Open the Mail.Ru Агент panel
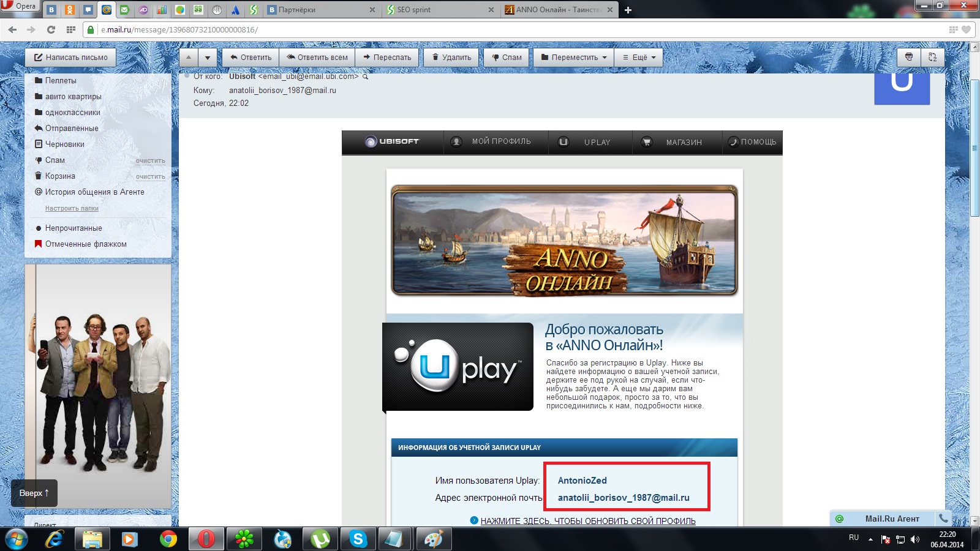Viewport: 980px width, 551px height. (883, 519)
